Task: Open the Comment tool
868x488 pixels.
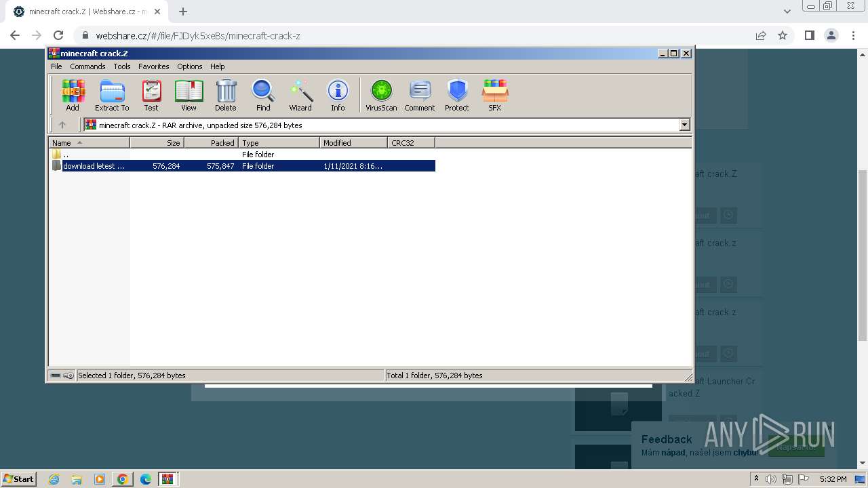Action: [x=420, y=95]
